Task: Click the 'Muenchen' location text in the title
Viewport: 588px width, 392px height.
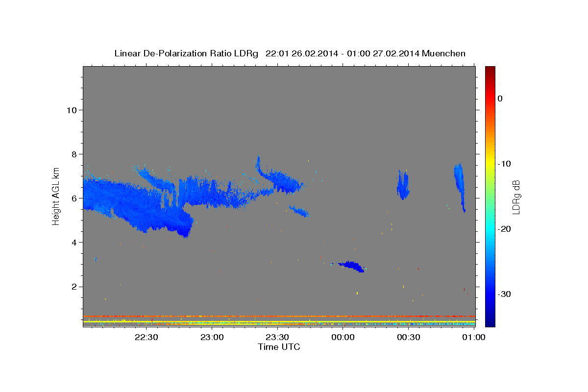Action: tap(444, 53)
